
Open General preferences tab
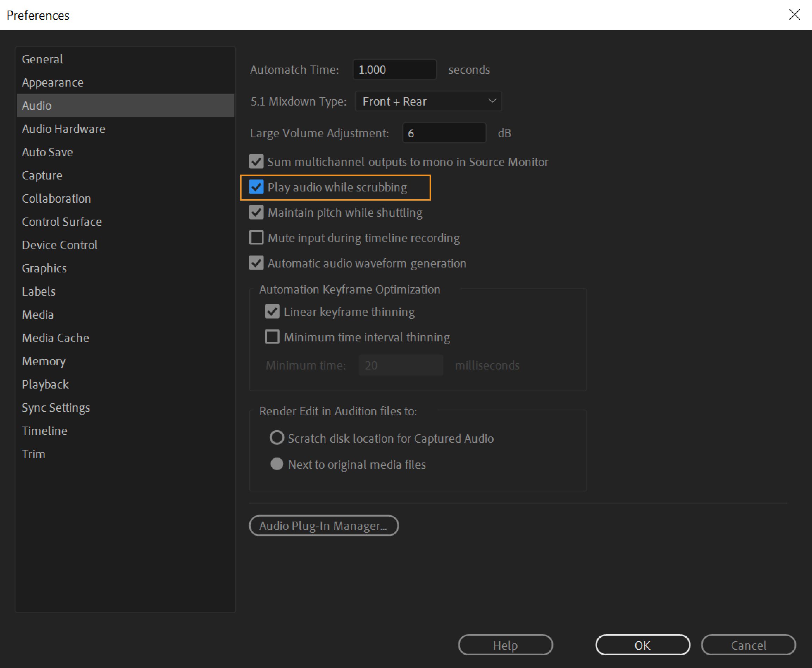pos(42,59)
